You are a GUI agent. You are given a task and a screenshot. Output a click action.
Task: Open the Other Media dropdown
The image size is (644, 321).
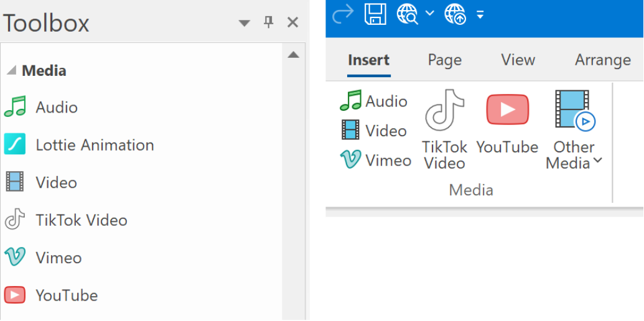[x=574, y=130]
